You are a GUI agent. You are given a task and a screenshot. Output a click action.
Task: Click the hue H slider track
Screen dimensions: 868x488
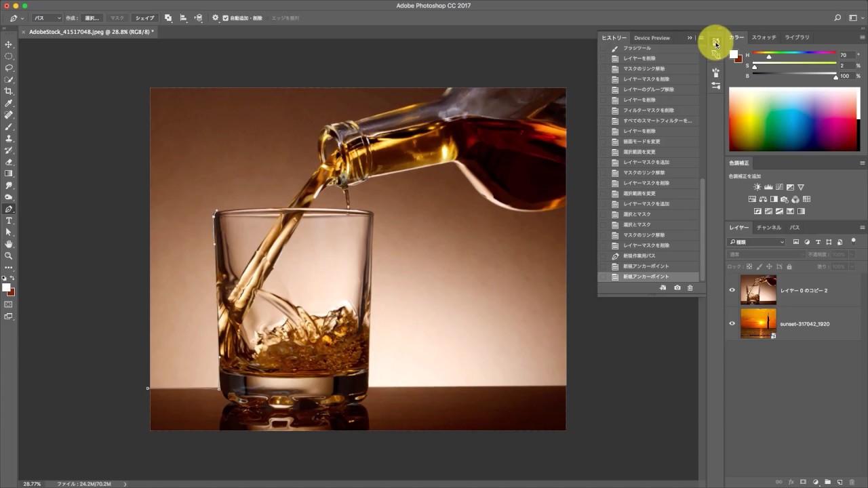click(x=794, y=53)
